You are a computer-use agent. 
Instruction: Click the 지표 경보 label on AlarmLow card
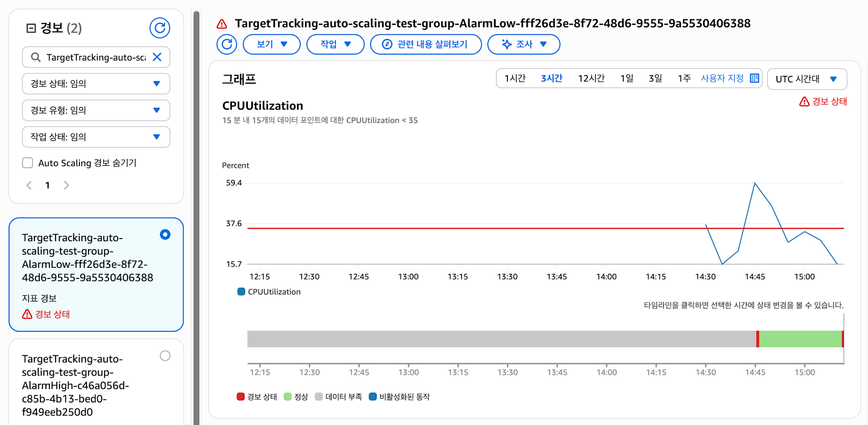[x=39, y=298]
